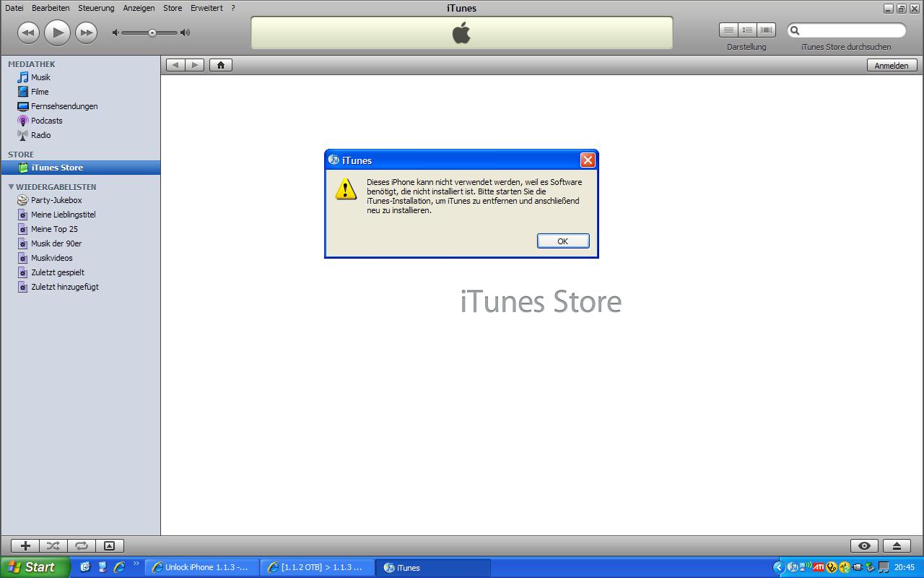Adjust the volume slider knob

(152, 33)
